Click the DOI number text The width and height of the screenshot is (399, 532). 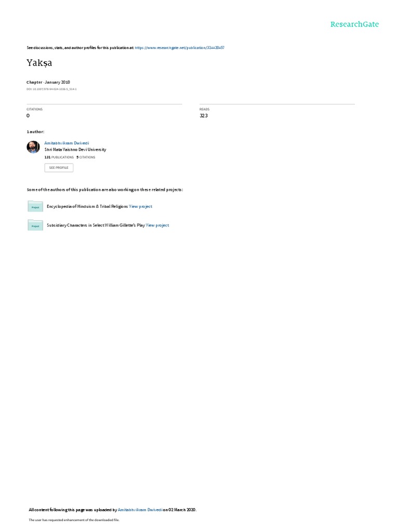[x=51, y=89]
